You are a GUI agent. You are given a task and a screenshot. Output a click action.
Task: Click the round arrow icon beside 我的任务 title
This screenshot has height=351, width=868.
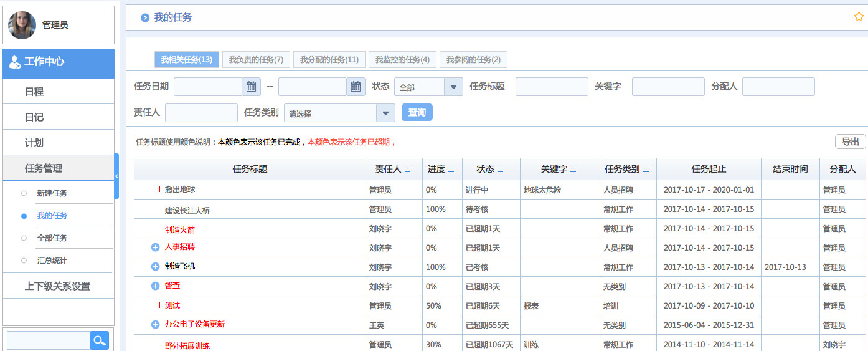pos(145,17)
